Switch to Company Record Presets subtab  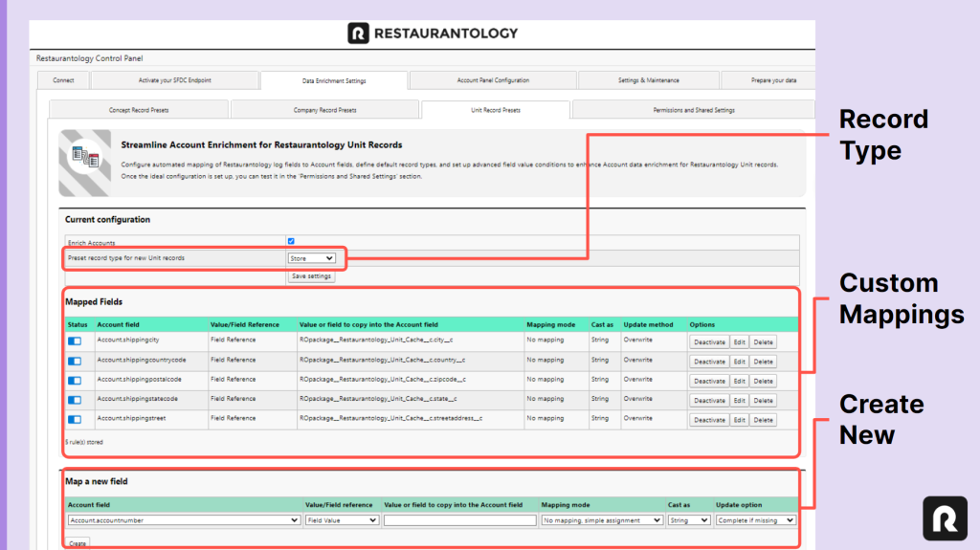point(325,110)
